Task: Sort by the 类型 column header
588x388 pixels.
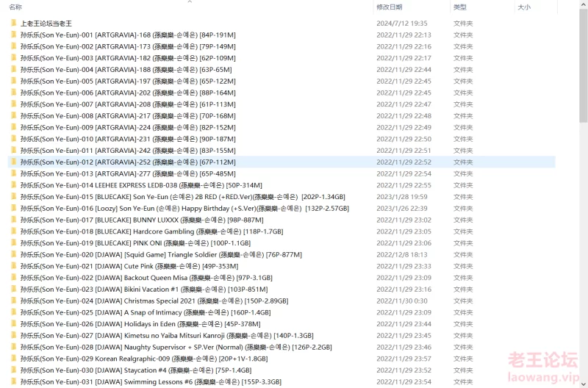Action: pyautogui.click(x=460, y=7)
